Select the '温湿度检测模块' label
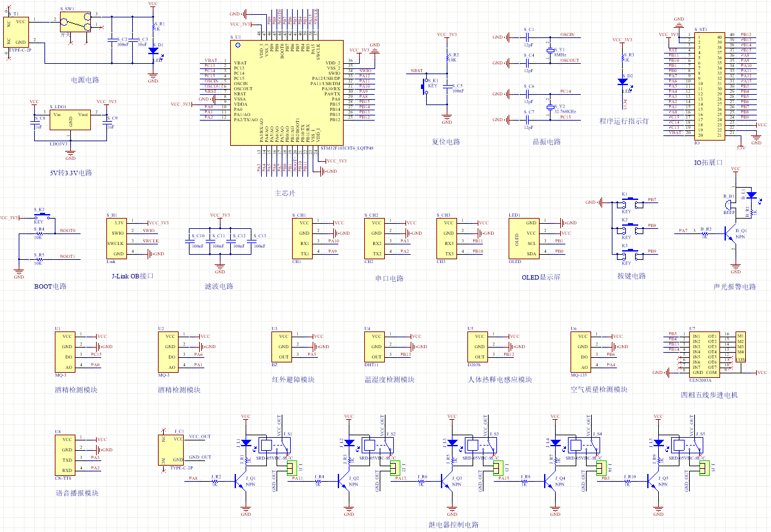Viewport: 771px width, 532px height. tap(389, 380)
